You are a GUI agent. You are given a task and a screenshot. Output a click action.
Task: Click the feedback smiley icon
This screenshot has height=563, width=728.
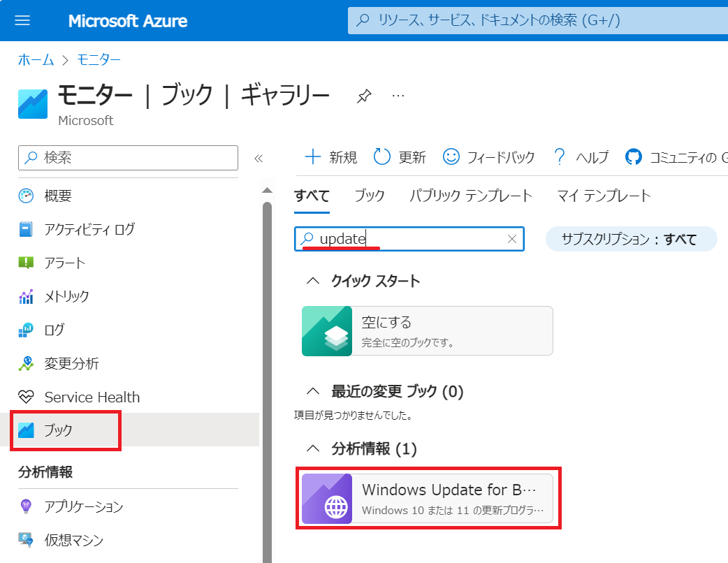coord(451,157)
